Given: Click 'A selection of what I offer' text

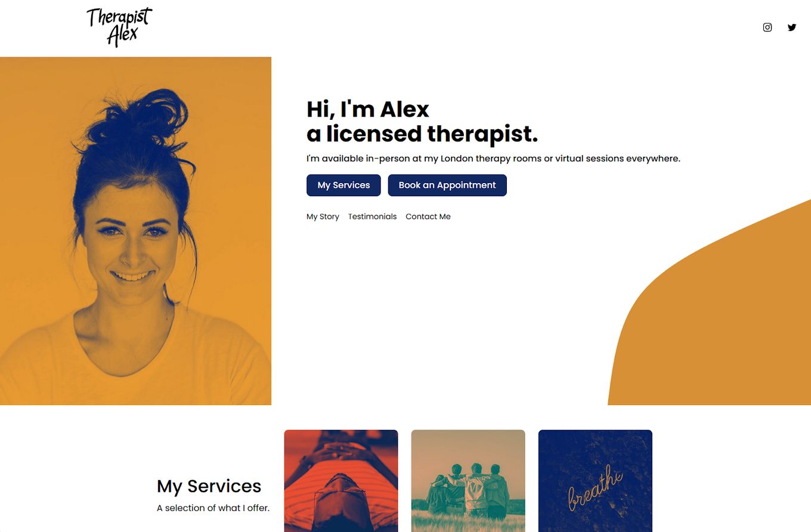Looking at the screenshot, I should tap(213, 508).
